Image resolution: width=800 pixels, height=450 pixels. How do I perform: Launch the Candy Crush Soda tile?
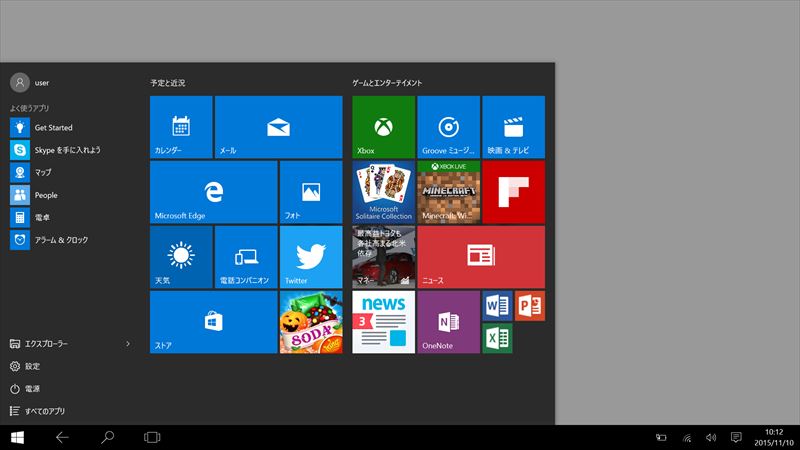311,322
